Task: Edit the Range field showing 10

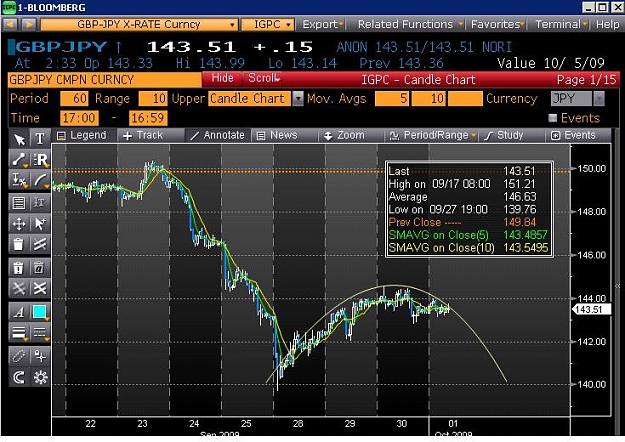Action: 153,98
